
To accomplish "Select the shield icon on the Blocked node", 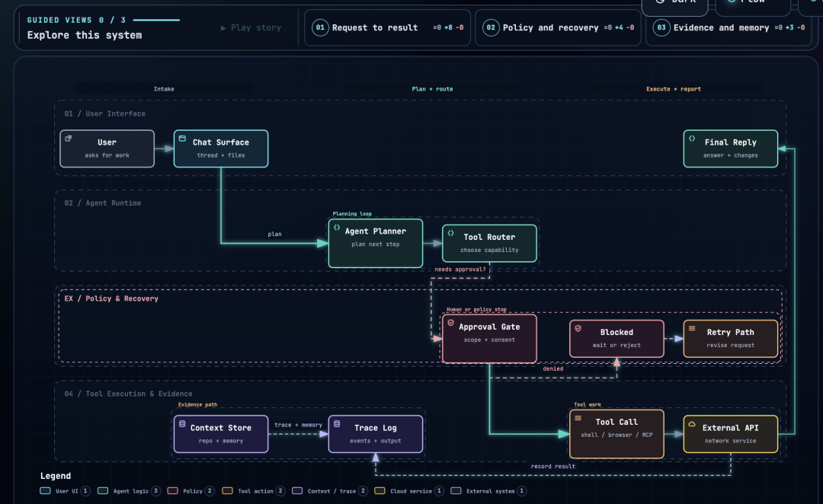I will pos(578,328).
